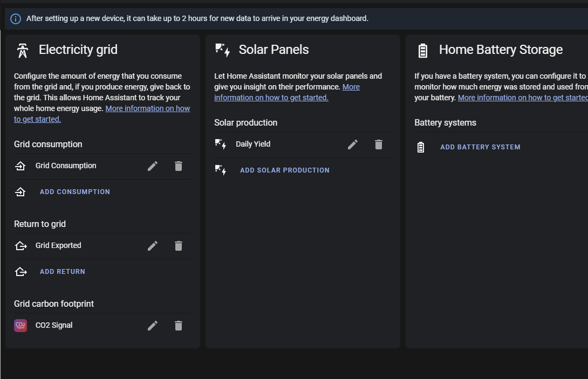Click the Grid Exported export arrow icon
588x379 pixels.
point(20,245)
